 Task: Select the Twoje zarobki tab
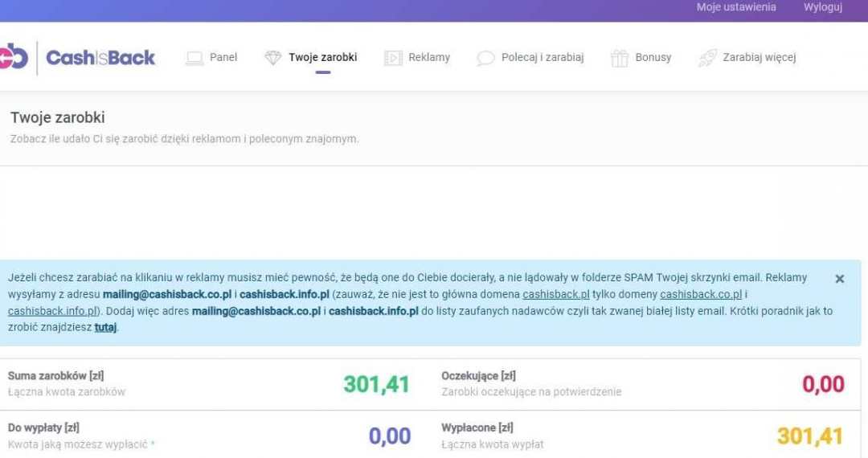[x=323, y=58]
